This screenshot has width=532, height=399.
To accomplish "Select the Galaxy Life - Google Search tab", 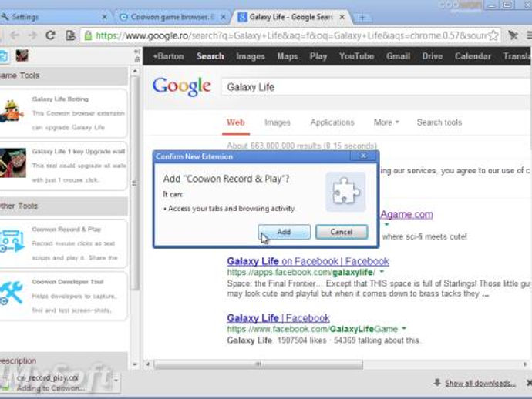I will coord(291,17).
